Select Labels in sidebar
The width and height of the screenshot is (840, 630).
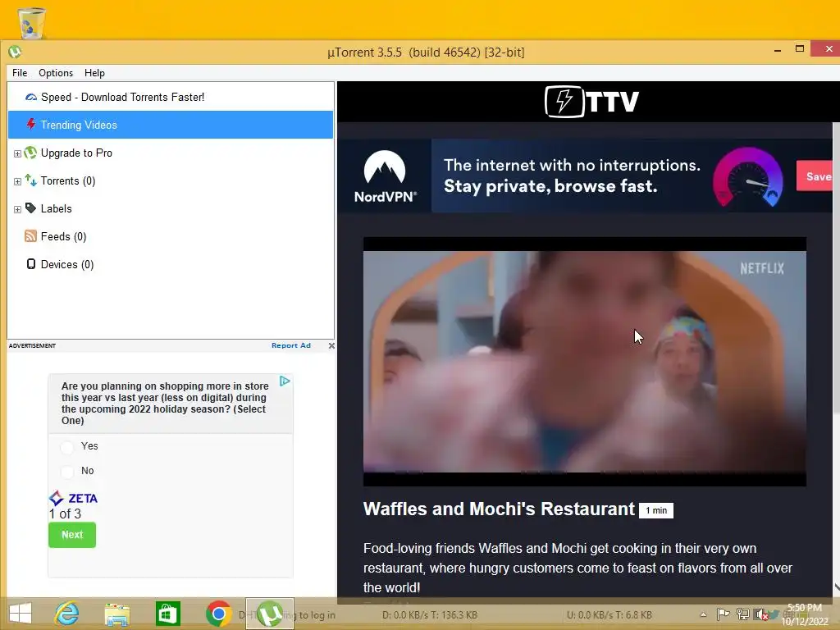point(171,208)
